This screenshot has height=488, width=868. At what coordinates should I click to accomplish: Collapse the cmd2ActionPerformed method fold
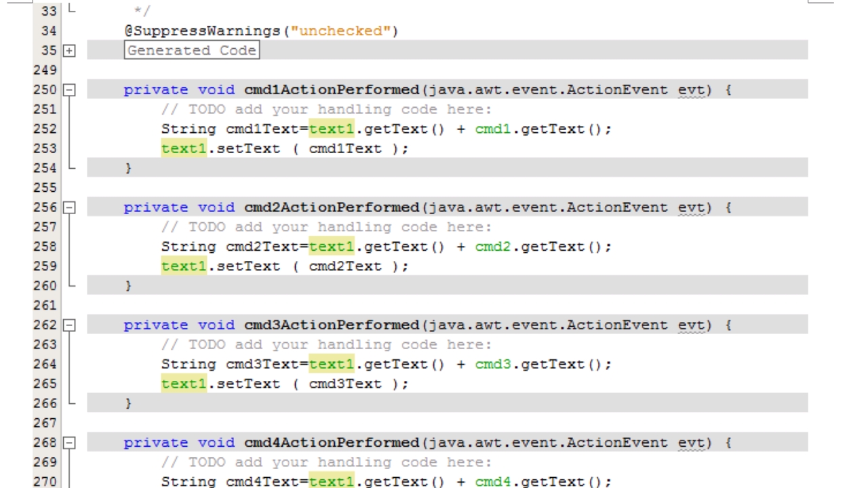coord(68,207)
